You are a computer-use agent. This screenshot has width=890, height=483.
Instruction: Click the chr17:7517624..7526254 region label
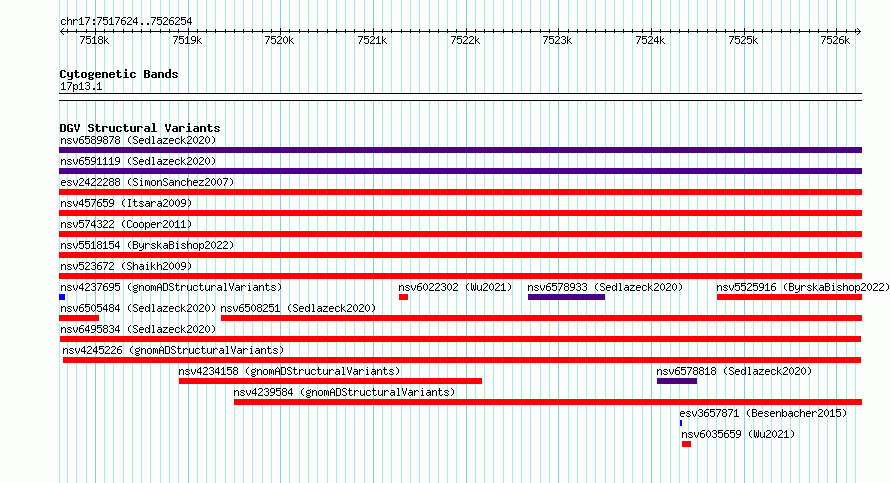(126, 22)
